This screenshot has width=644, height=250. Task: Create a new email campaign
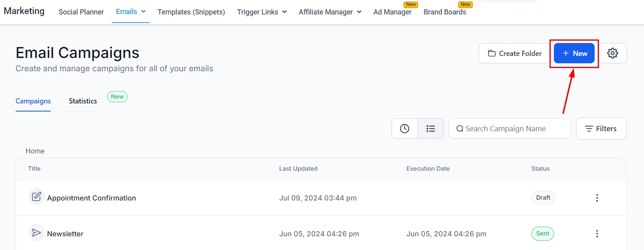click(574, 53)
